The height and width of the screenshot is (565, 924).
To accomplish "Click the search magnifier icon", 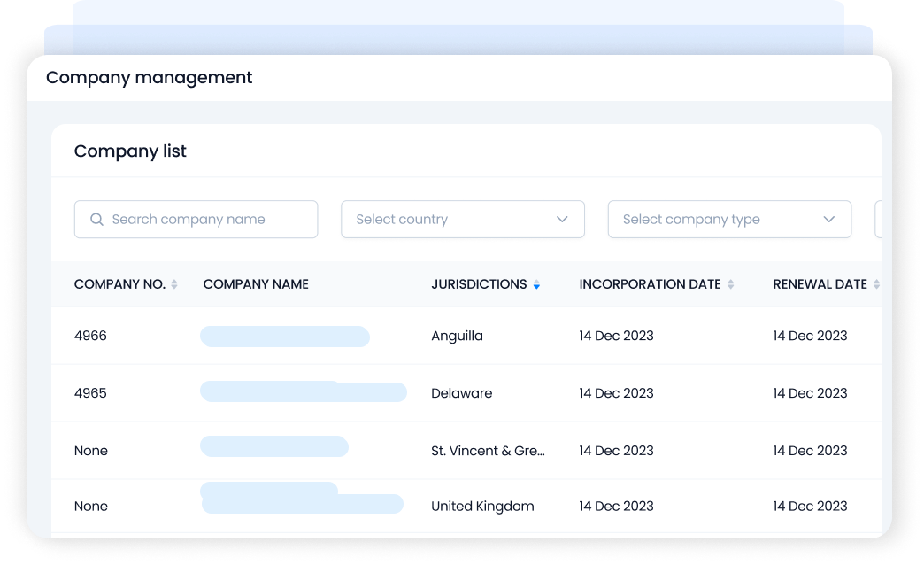I will coord(97,219).
